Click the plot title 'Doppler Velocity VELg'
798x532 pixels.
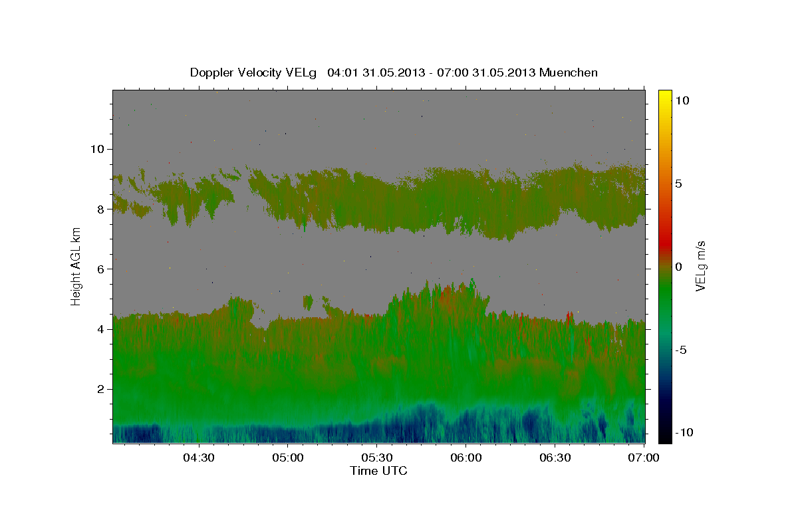[x=253, y=72]
